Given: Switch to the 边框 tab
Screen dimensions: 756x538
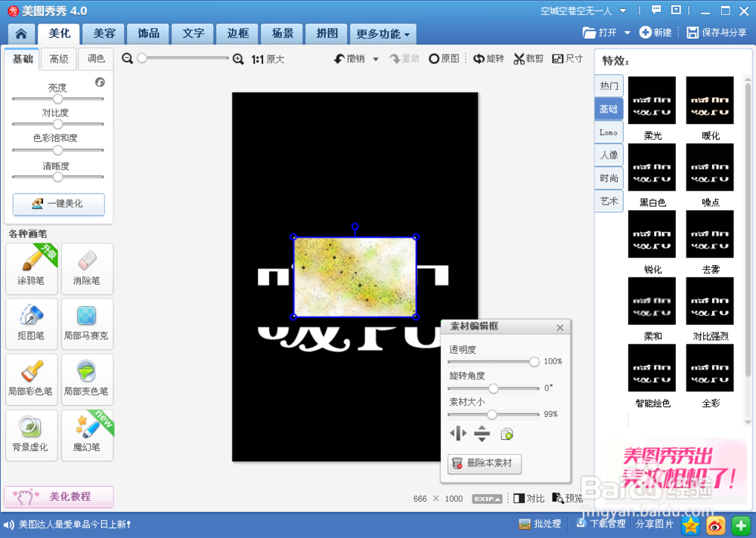Looking at the screenshot, I should [237, 34].
